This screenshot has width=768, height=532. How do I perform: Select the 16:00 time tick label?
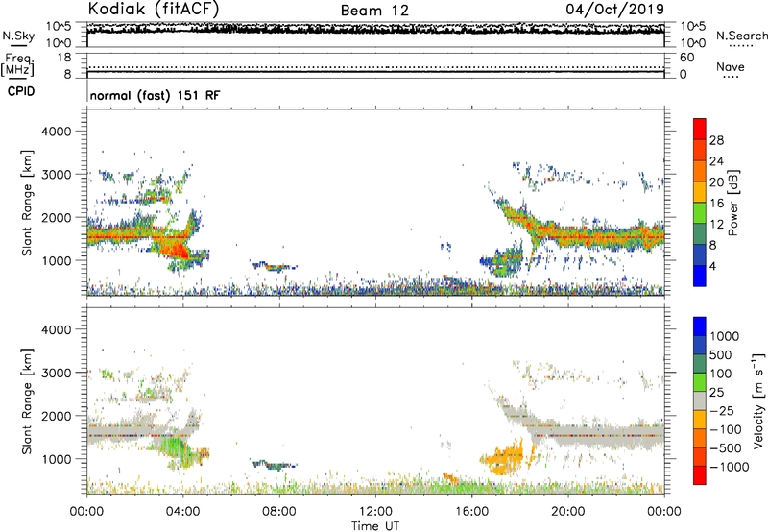[x=471, y=512]
